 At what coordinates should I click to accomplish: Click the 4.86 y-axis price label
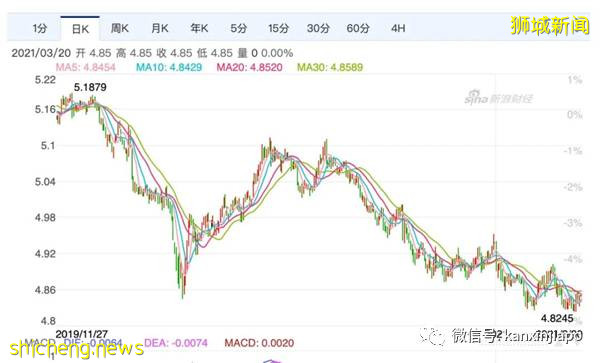tap(45, 290)
